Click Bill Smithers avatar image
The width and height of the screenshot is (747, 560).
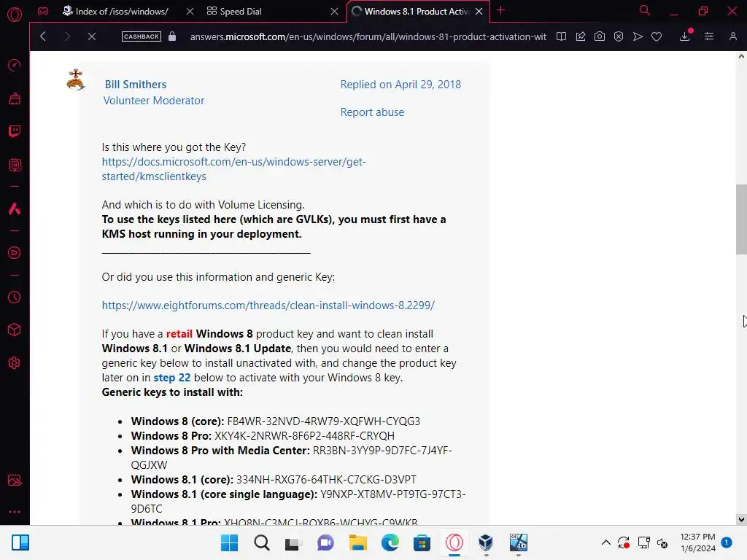tap(75, 79)
